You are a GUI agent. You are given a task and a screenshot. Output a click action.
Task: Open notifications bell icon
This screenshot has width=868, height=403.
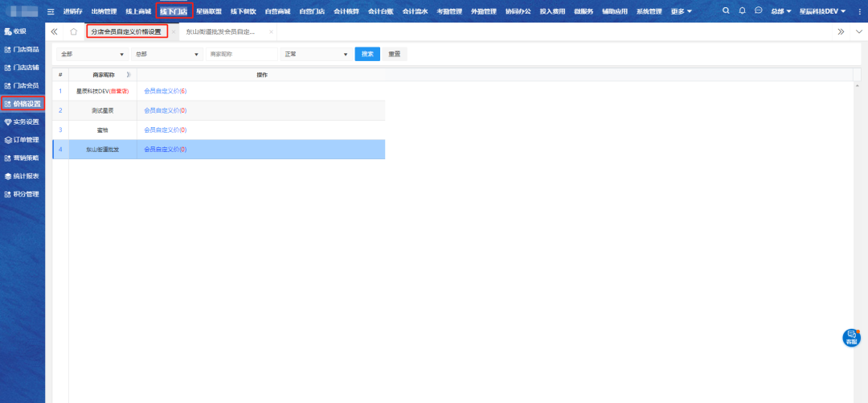[742, 10]
